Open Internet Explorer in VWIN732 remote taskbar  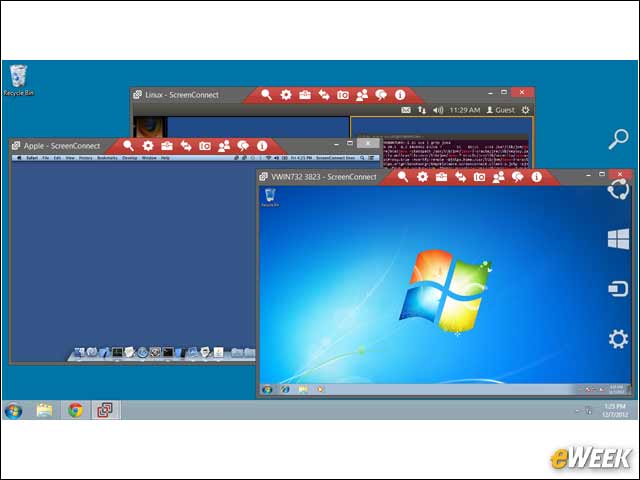click(285, 389)
